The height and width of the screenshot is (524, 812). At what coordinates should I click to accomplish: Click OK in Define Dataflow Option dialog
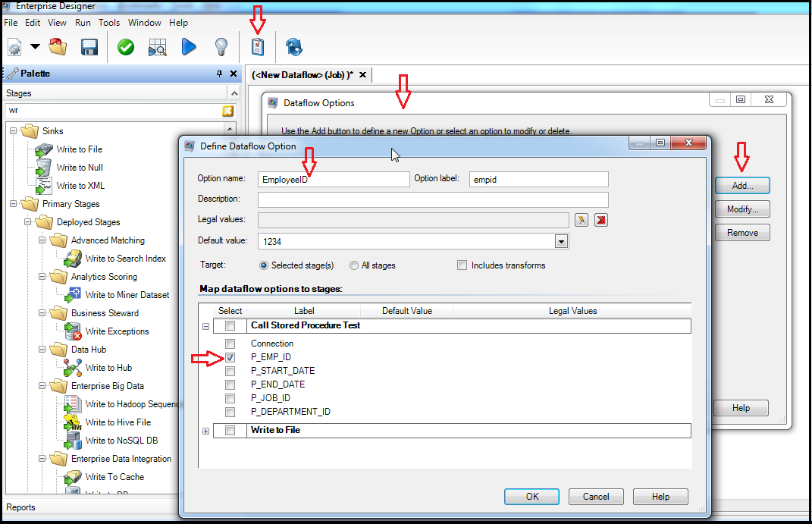pyautogui.click(x=531, y=497)
